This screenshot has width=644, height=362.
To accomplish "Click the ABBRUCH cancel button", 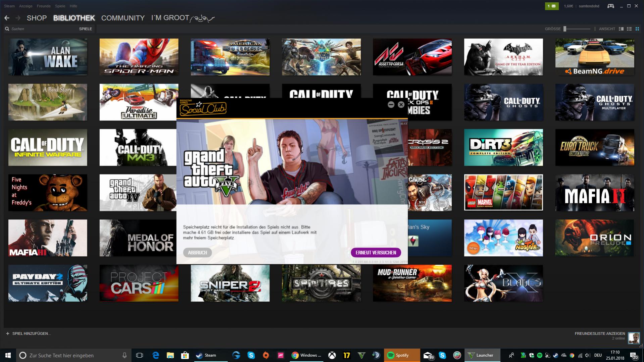I will (197, 253).
